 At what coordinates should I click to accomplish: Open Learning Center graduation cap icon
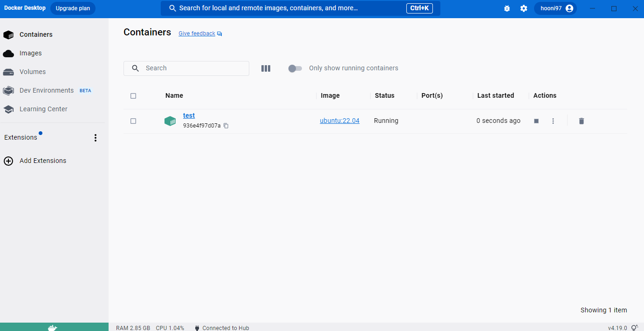coord(8,109)
